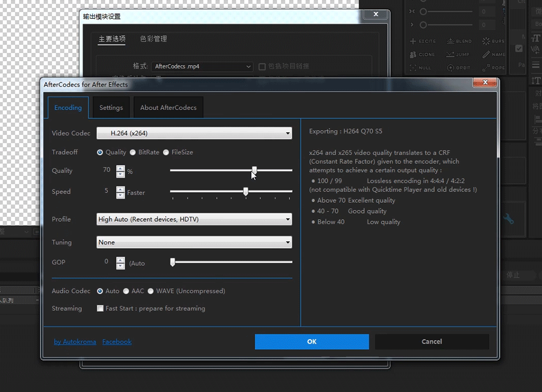Viewport: 542px width, 392px height.
Task: Click the Speed value field showing 5
Action: click(x=106, y=191)
